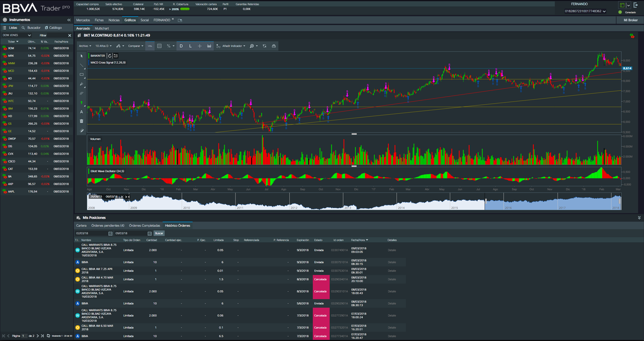
Task: Select the eraser tool at toolbar bottom
Action: tap(82, 131)
